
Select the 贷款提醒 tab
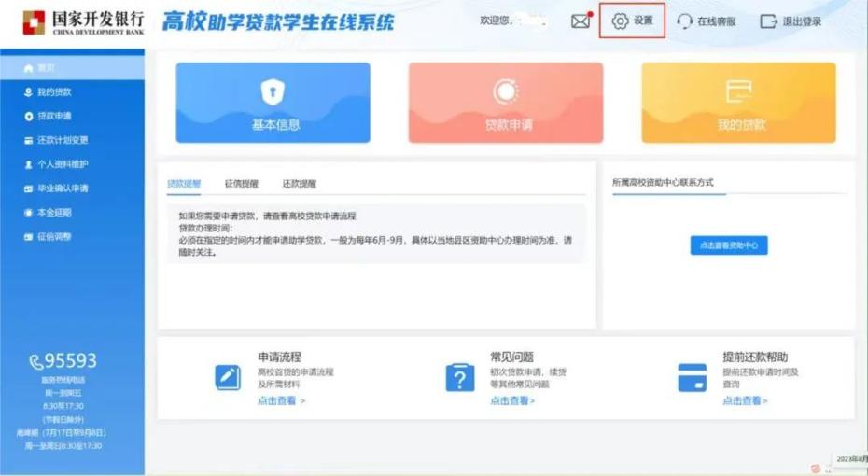point(184,184)
